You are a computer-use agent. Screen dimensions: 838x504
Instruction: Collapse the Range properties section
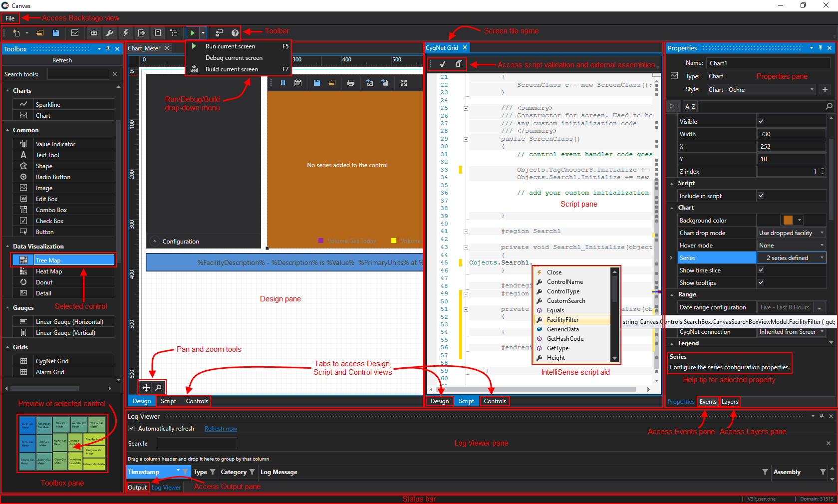(672, 294)
